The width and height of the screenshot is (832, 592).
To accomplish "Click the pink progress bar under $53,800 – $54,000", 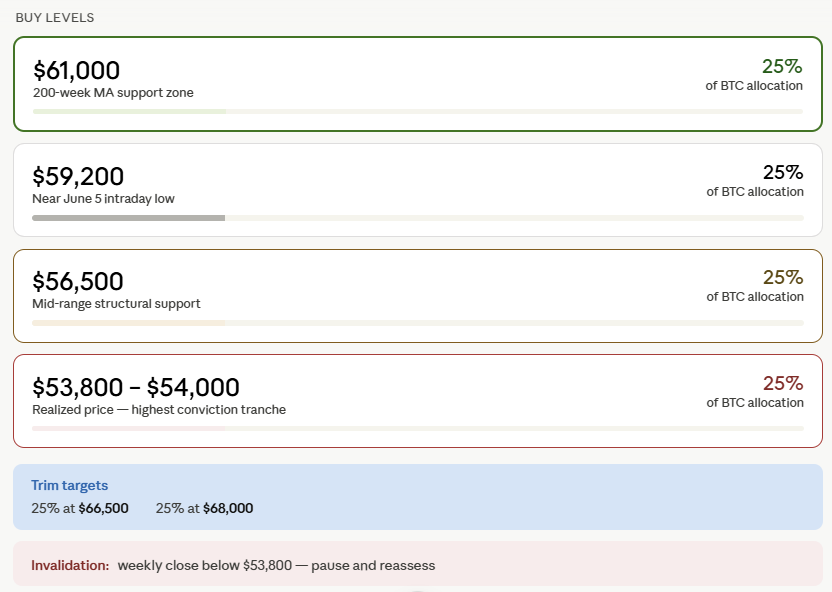I will click(x=128, y=429).
